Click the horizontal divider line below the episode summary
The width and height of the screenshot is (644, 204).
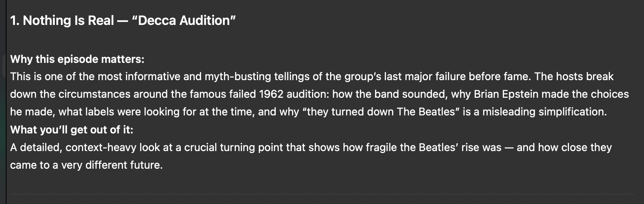(322, 194)
